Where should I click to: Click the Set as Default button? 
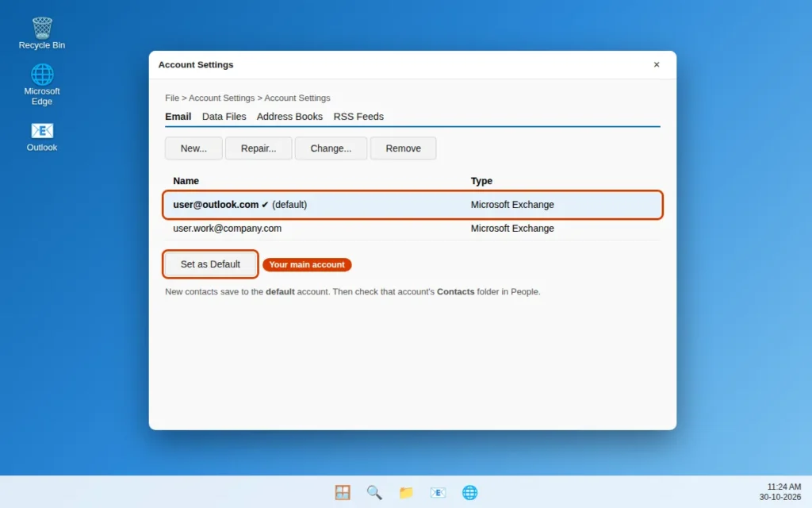tap(210, 264)
